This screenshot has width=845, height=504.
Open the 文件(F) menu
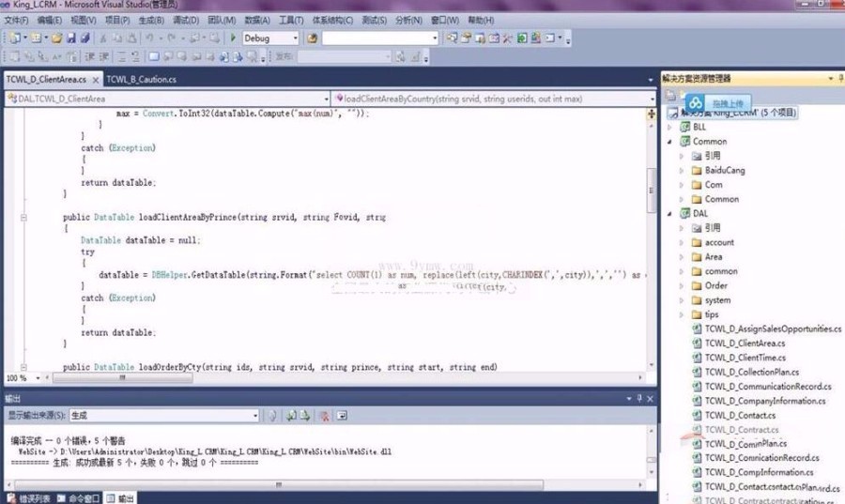(16, 20)
